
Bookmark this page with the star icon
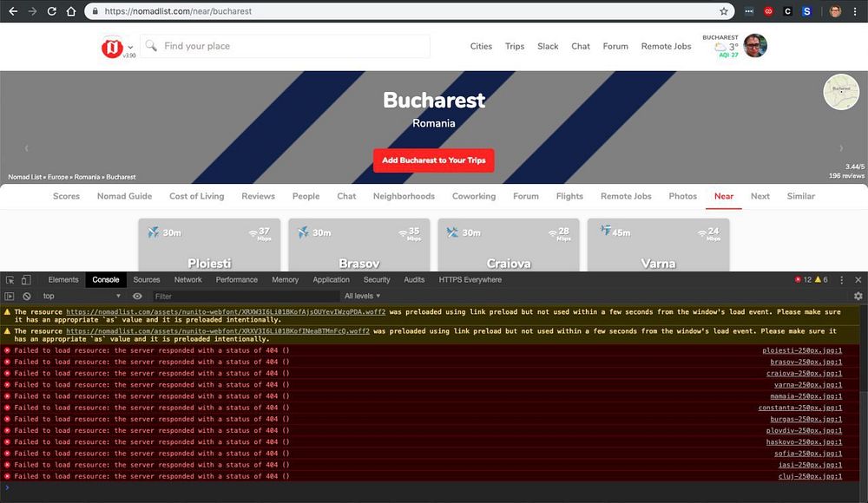coord(724,11)
